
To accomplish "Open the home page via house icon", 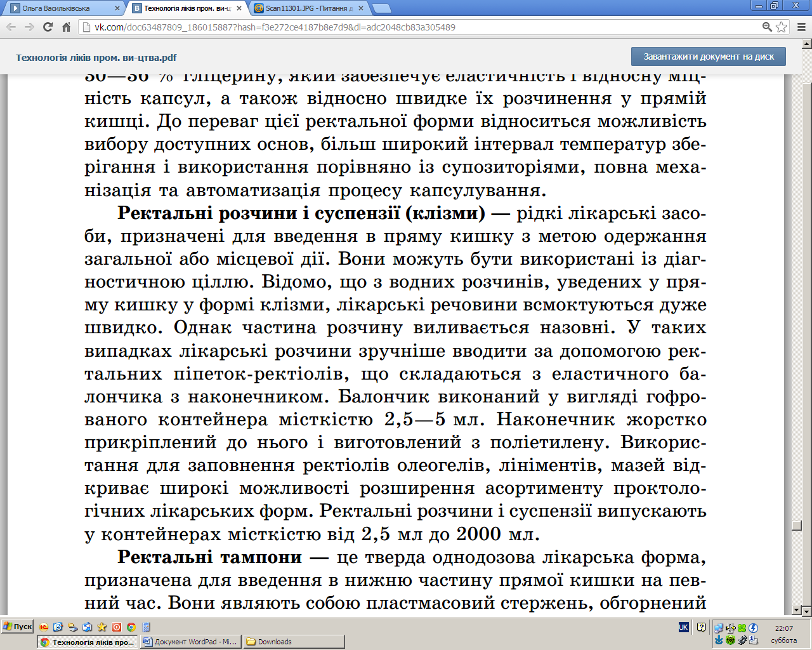I will pyautogui.click(x=66, y=27).
